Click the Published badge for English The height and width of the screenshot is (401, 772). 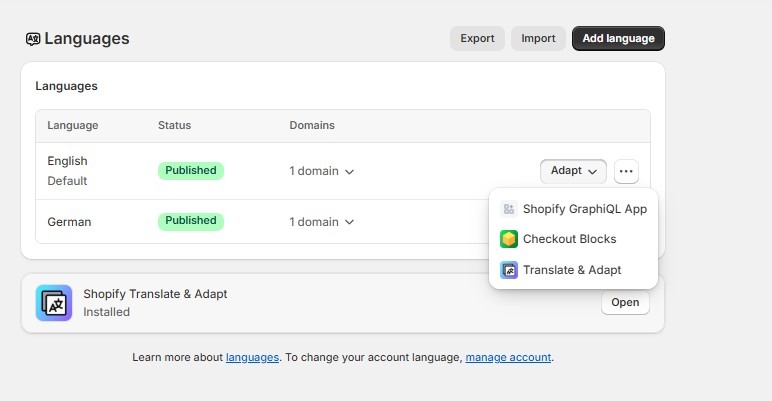point(191,170)
